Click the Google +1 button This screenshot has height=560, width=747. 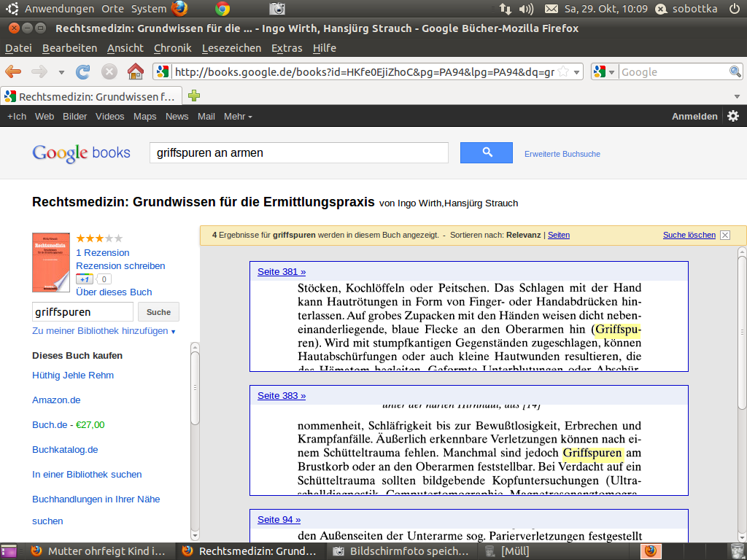(x=85, y=279)
